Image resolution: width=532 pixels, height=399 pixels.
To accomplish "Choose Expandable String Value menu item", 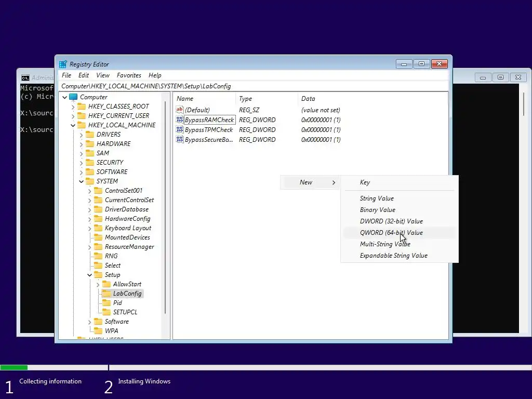I will pos(400,256).
